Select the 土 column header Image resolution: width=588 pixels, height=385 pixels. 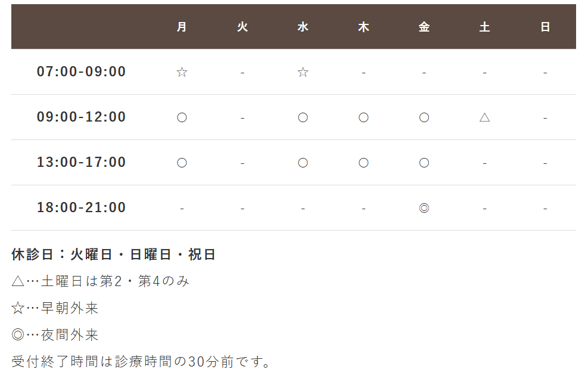tap(484, 27)
